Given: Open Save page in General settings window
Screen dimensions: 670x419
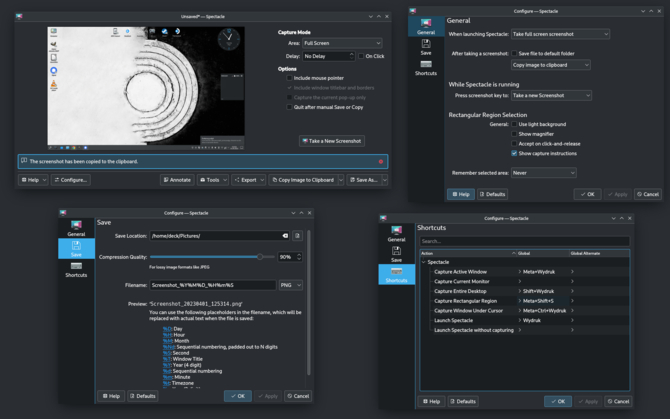Looking at the screenshot, I should point(426,47).
